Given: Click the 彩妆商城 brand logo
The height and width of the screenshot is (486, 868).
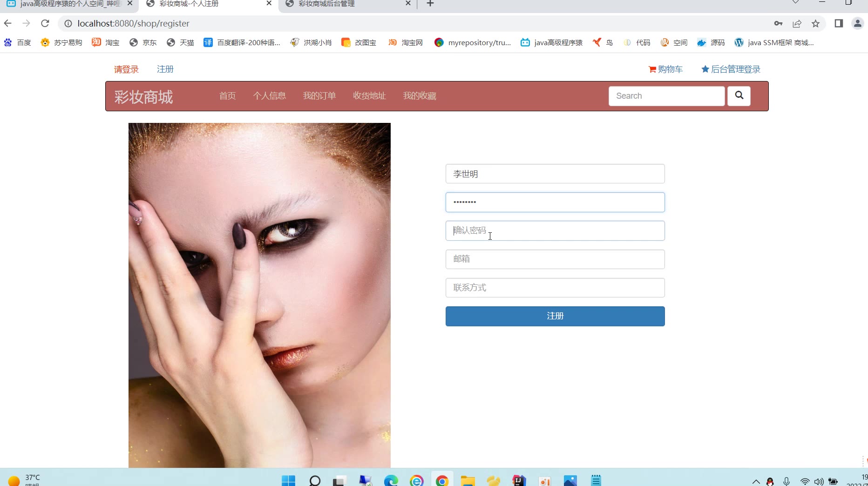Looking at the screenshot, I should click(143, 97).
